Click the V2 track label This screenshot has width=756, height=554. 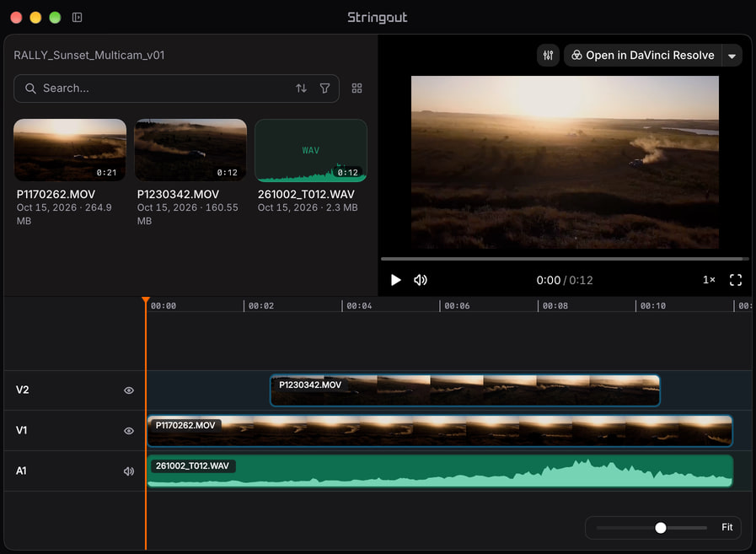(22, 390)
